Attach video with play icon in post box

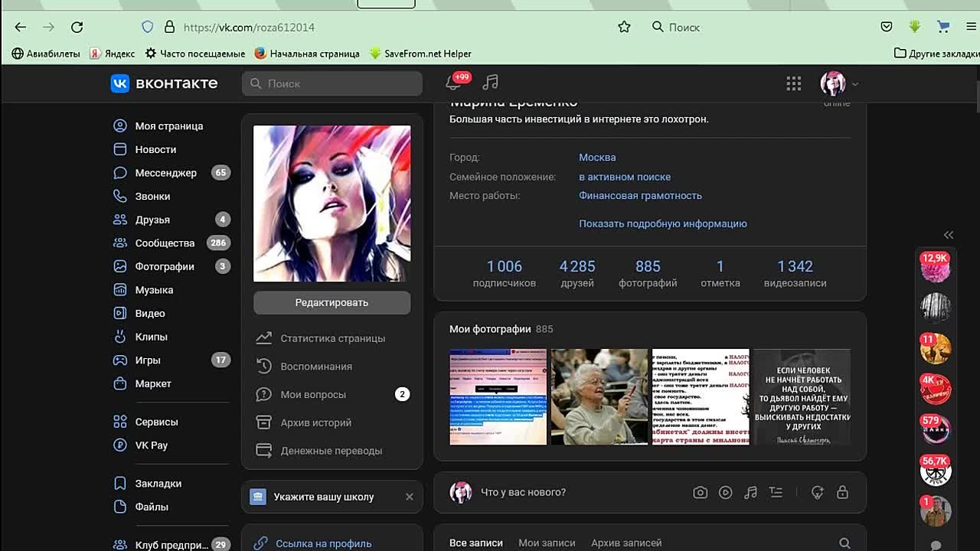(726, 493)
